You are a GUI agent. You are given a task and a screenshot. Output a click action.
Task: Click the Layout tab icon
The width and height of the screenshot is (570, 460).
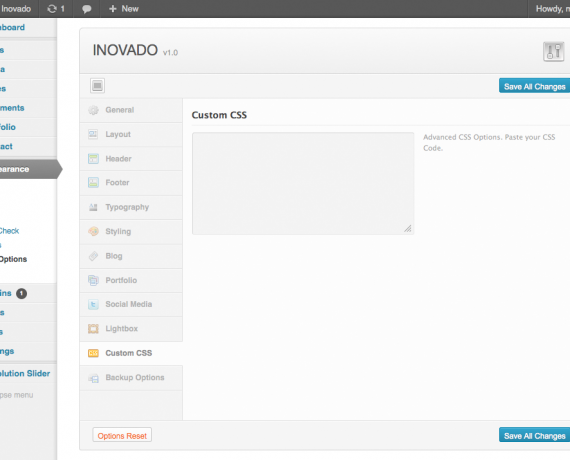[93, 134]
